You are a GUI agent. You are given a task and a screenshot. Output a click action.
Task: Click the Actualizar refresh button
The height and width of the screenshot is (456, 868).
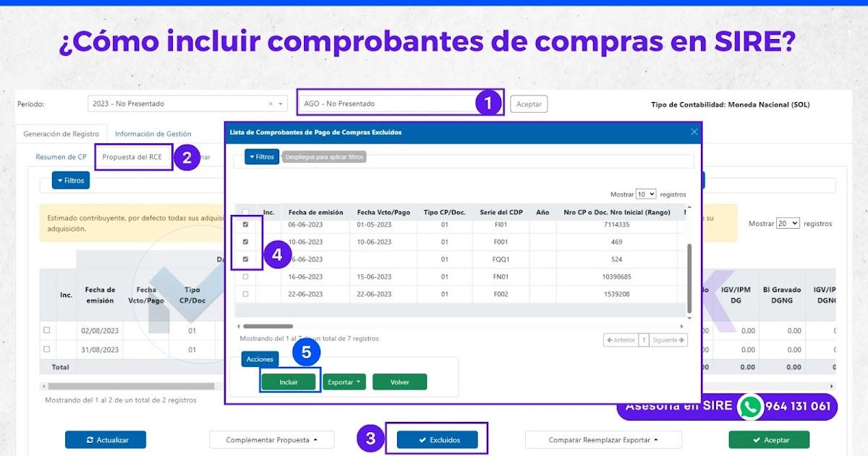click(x=106, y=439)
